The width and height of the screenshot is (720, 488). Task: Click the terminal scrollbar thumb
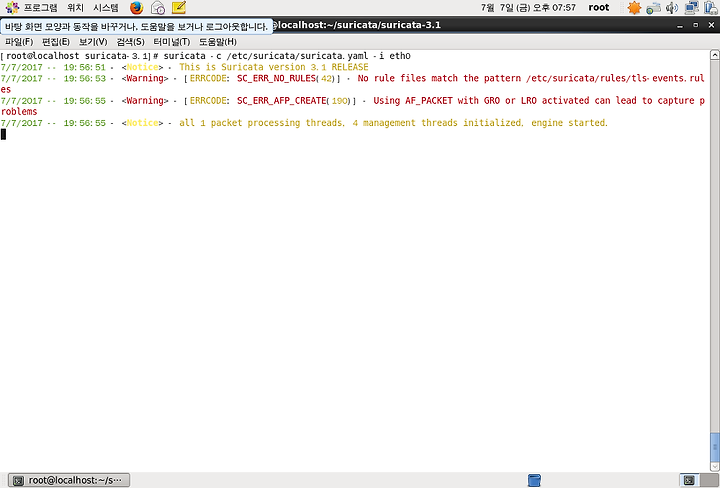pos(714,447)
